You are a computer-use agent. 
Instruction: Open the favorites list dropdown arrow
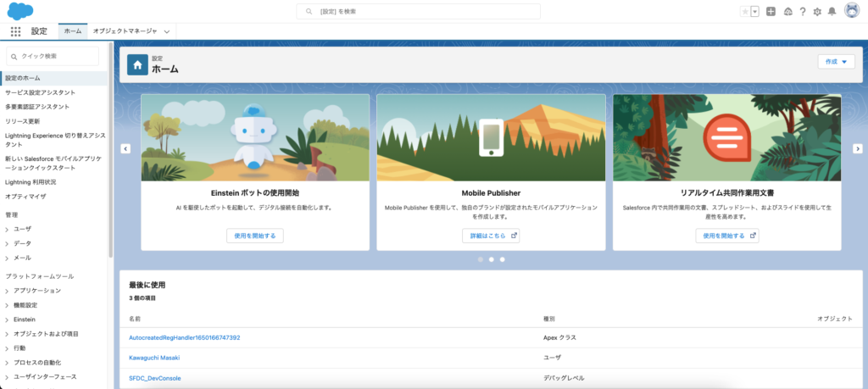pyautogui.click(x=754, y=12)
